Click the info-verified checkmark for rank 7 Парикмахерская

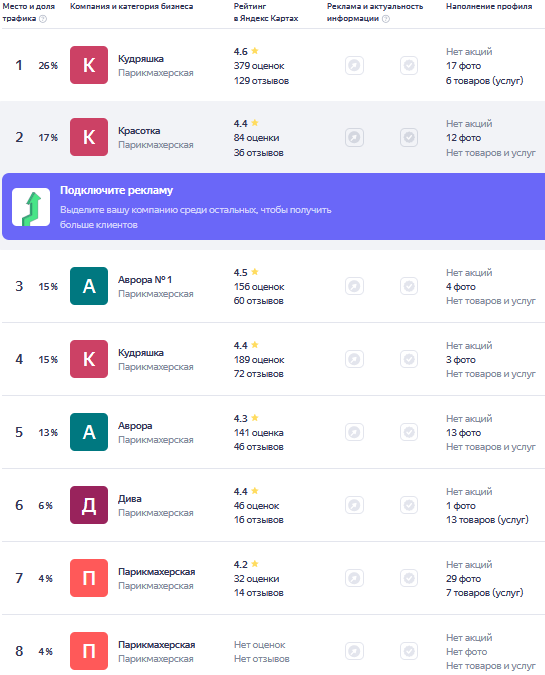tap(409, 578)
